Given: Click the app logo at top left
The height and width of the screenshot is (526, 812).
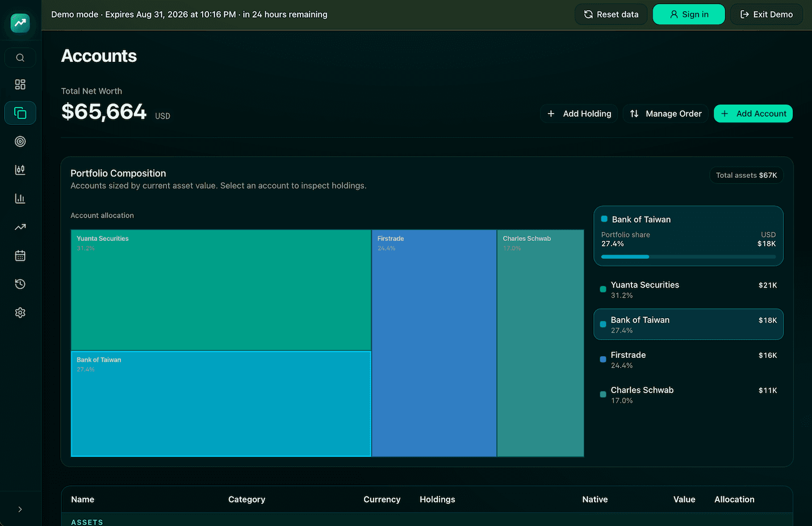Looking at the screenshot, I should 20,23.
